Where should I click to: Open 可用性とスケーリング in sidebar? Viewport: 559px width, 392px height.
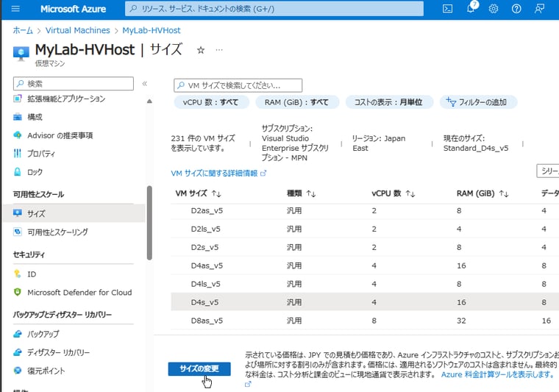(x=57, y=232)
